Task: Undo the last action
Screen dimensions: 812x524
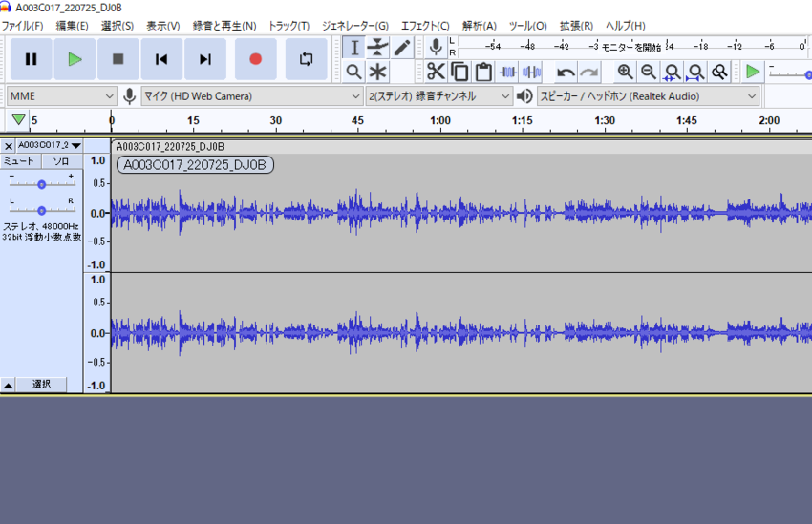Action: [x=566, y=72]
